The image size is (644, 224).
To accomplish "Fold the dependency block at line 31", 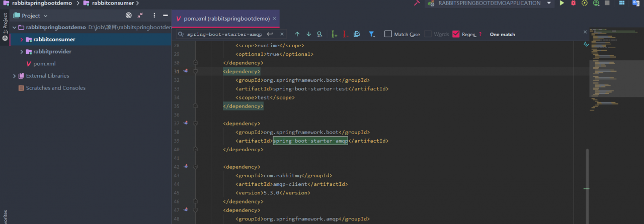I will tap(195, 71).
